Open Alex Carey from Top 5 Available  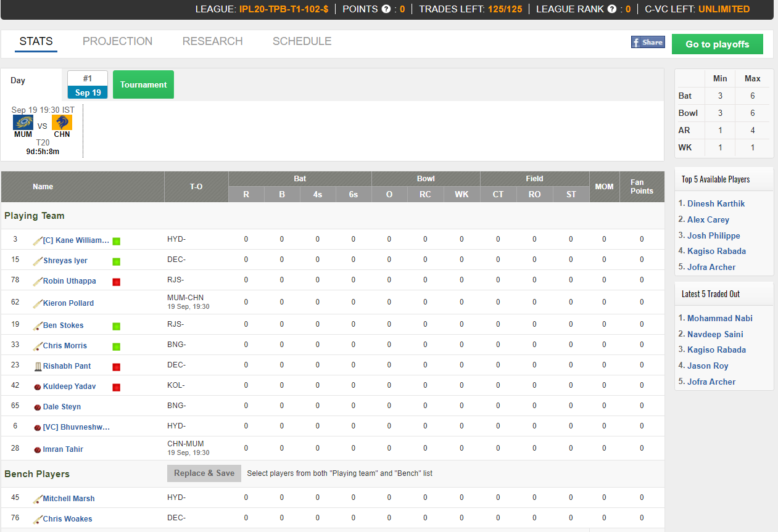pos(708,219)
